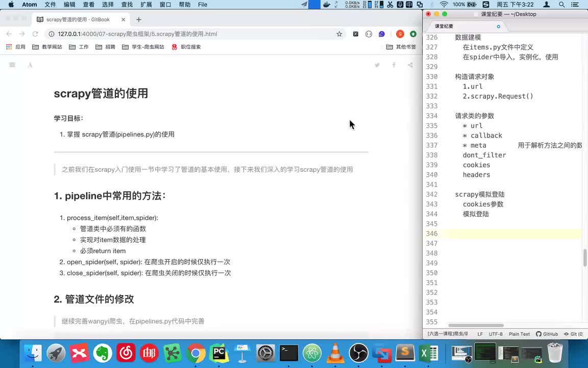This screenshot has width=588, height=368.
Task: Change Plain Text grammar in Atom status bar
Action: 520,334
